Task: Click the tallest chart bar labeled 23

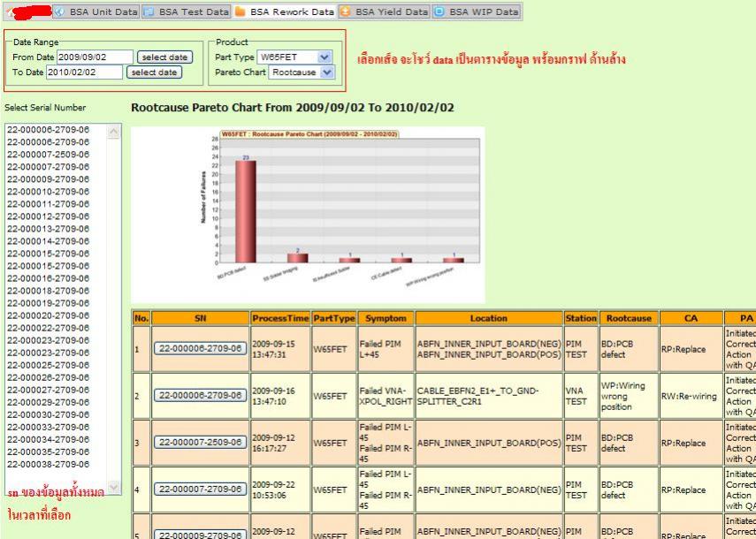Action: coord(246,211)
